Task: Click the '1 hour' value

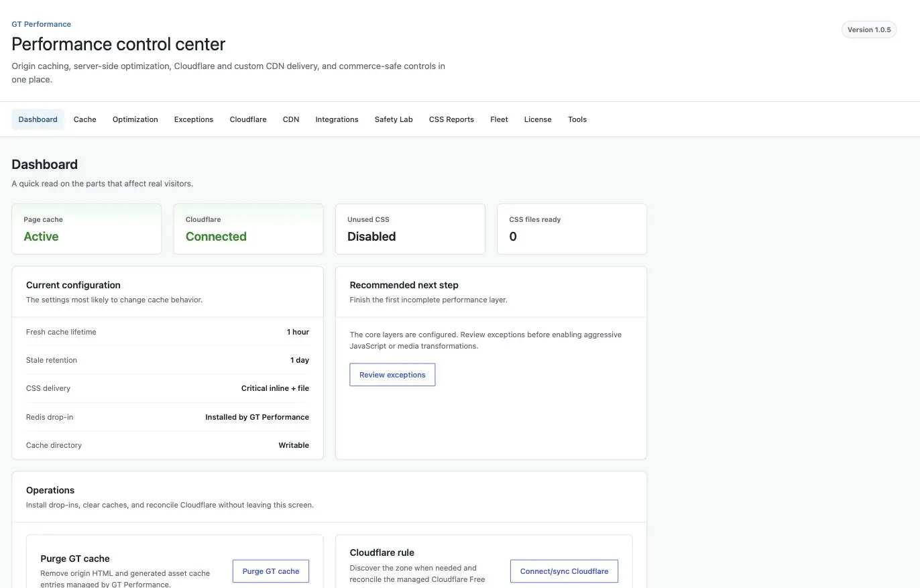Action: click(298, 332)
